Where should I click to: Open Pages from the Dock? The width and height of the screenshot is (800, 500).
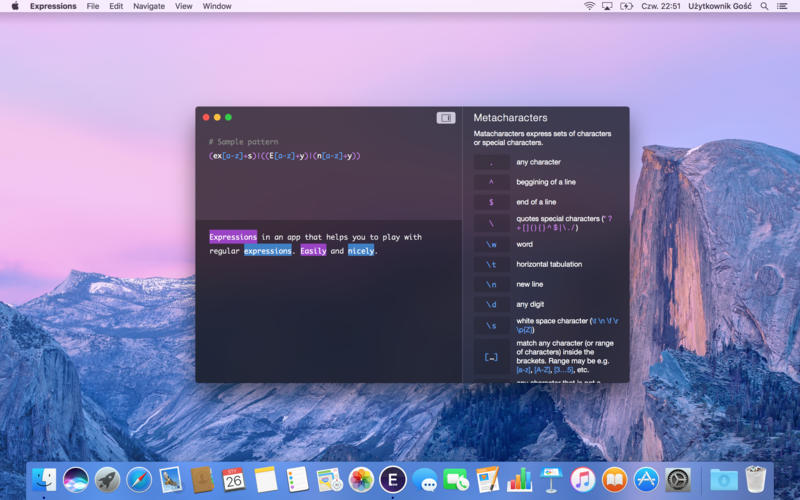pyautogui.click(x=488, y=480)
